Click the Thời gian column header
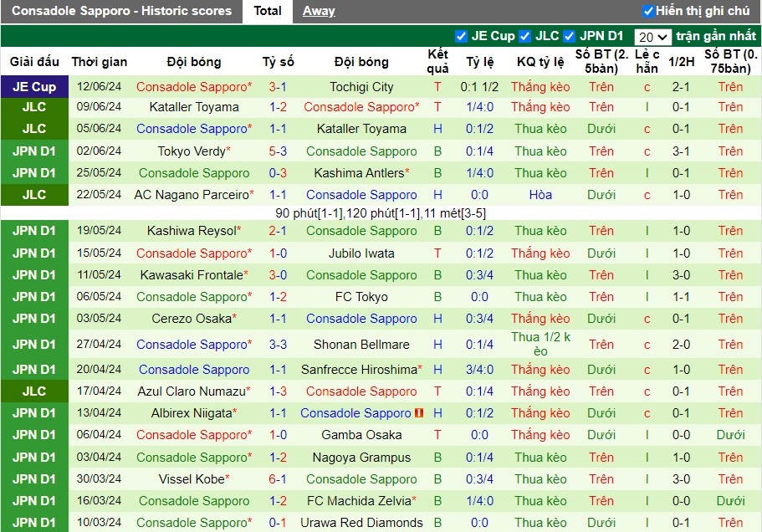 point(100,62)
